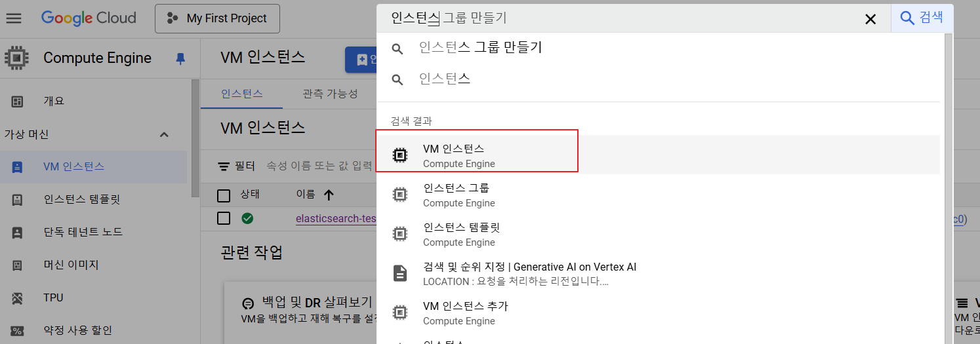This screenshot has height=344, width=980.
Task: Open the My First Project selector
Action: [x=217, y=18]
